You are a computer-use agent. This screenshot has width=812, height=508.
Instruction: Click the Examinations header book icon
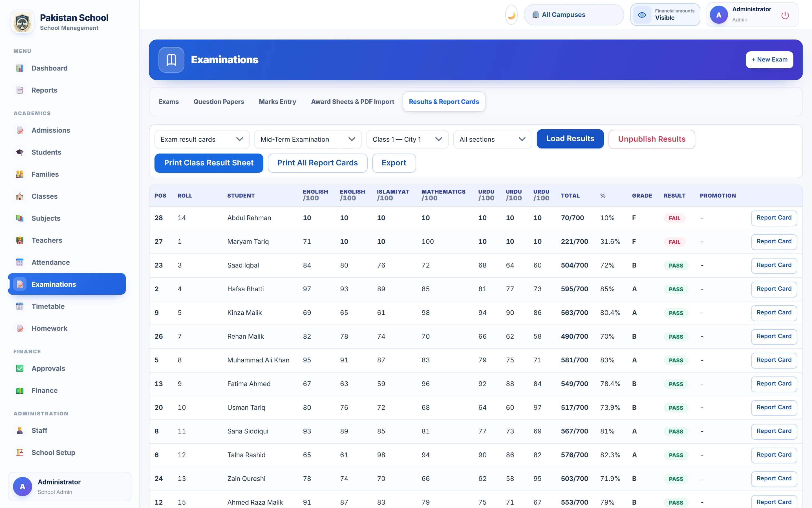tap(171, 60)
